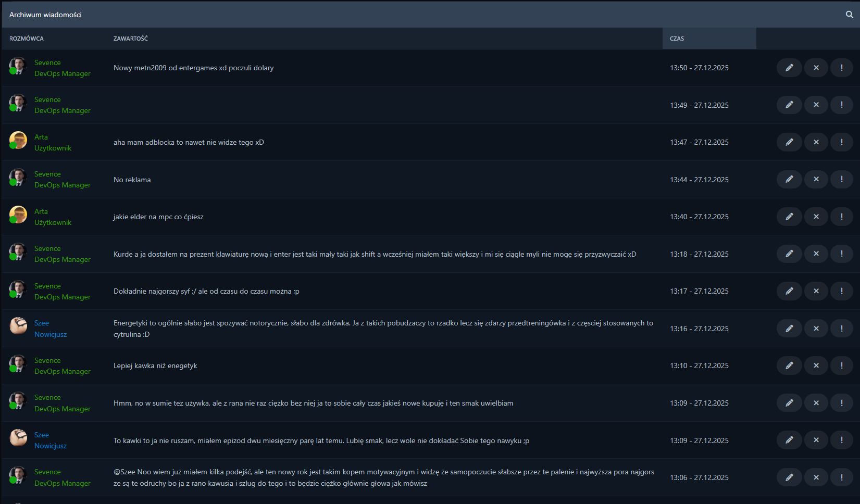The height and width of the screenshot is (504, 860).
Task: Click Szee's avatar at the 13:09 message
Action: (x=18, y=438)
